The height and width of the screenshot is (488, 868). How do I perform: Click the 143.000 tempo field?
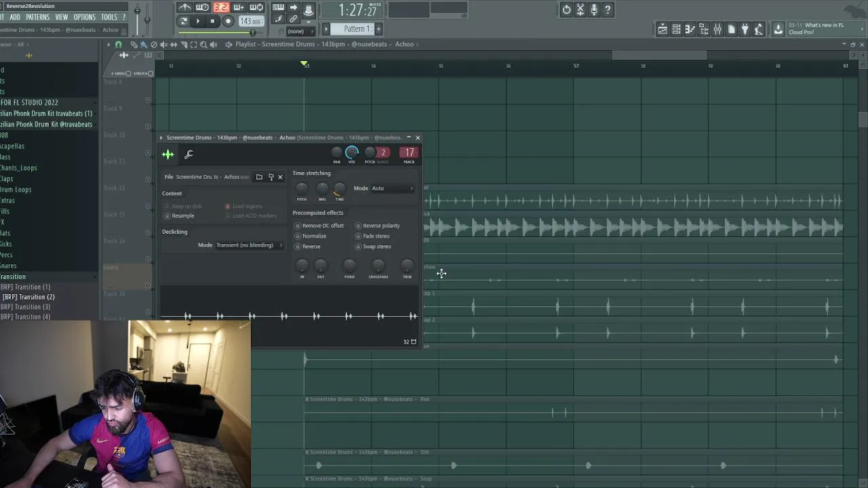[251, 21]
